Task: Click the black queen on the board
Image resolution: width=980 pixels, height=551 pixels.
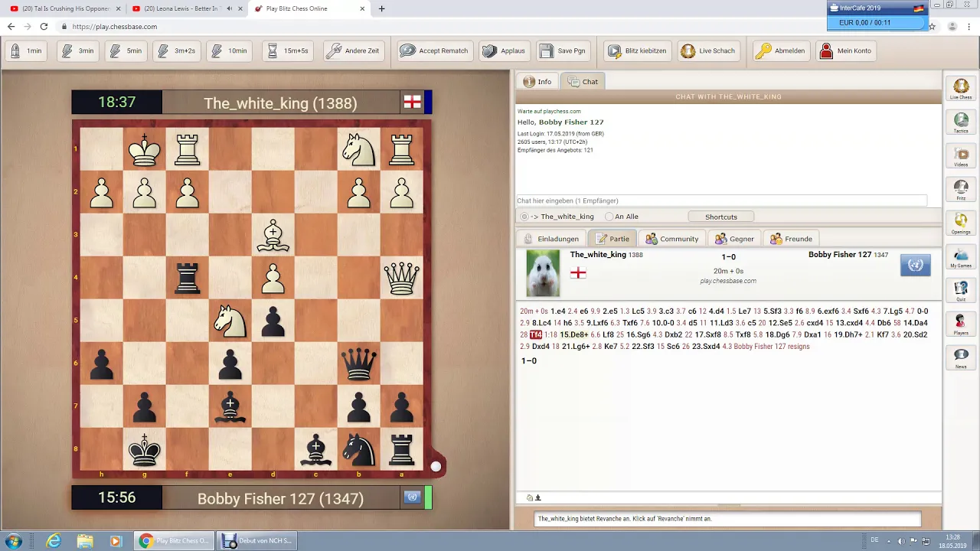Action: pyautogui.click(x=359, y=364)
